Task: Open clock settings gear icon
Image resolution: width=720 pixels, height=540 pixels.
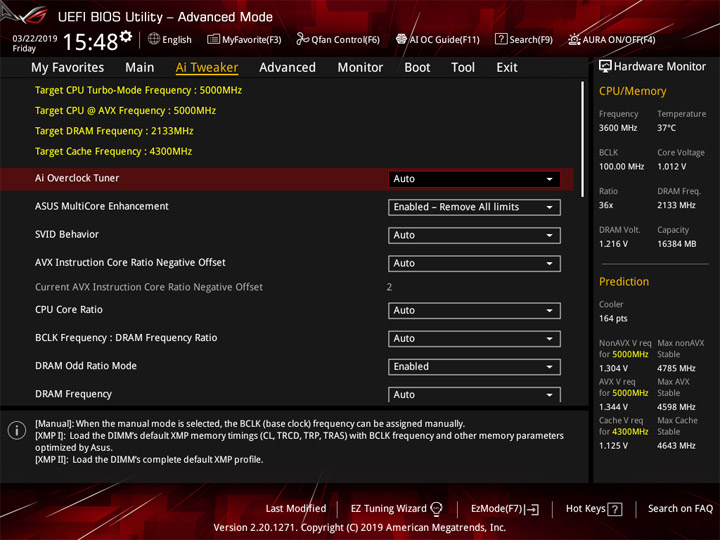Action: pos(126,37)
